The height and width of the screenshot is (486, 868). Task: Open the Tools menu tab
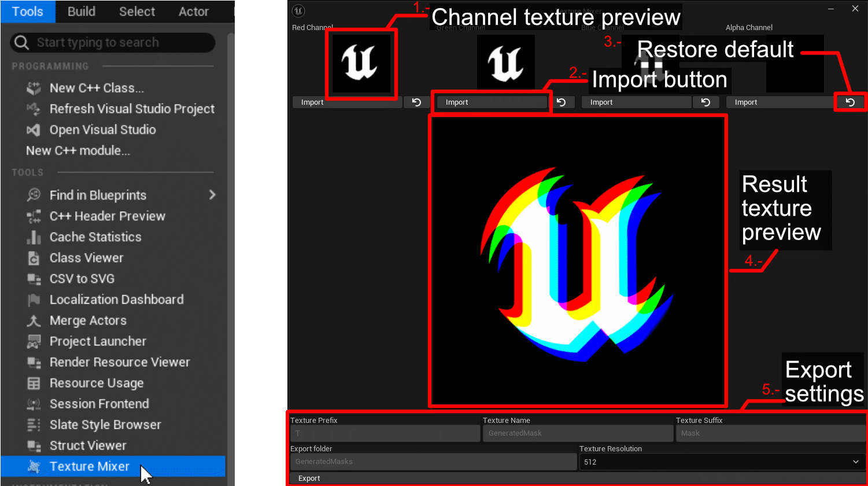pyautogui.click(x=28, y=12)
